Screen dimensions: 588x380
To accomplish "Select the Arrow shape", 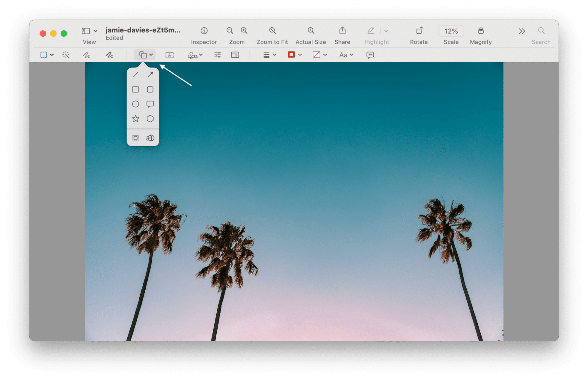I will [x=150, y=75].
